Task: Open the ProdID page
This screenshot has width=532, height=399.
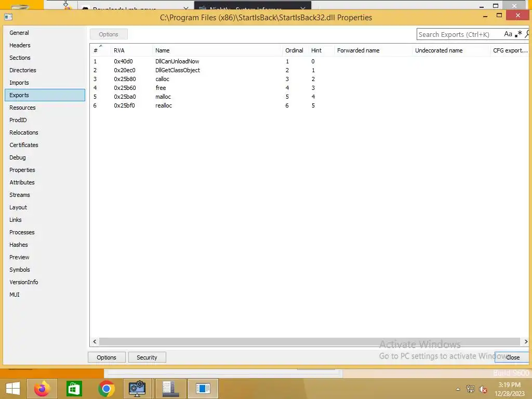Action: point(45,120)
